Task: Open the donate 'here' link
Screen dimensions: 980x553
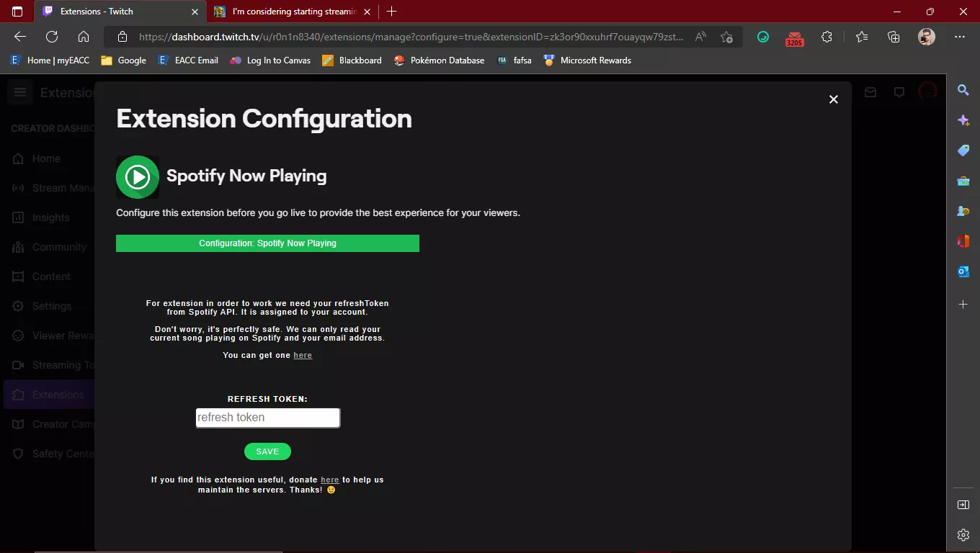Action: click(x=329, y=480)
